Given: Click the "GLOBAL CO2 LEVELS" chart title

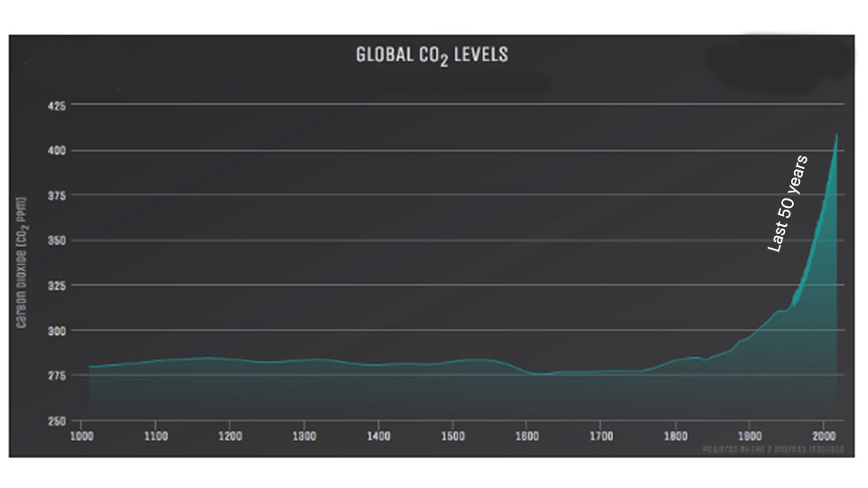Looking at the screenshot, I should click(x=432, y=56).
